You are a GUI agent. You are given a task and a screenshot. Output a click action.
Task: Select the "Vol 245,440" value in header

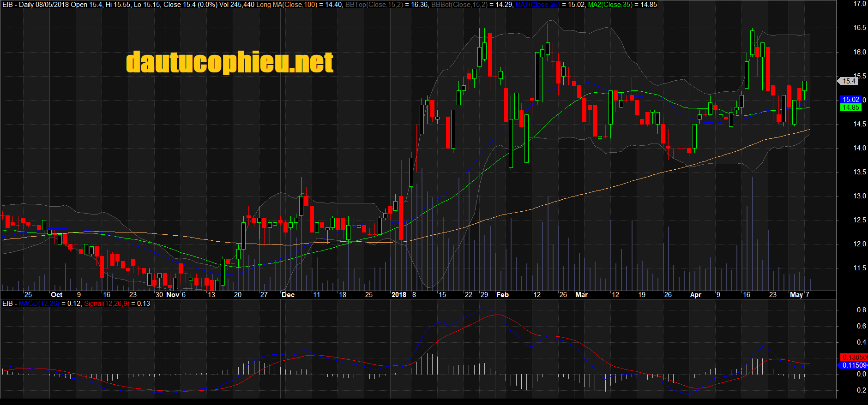(237, 5)
